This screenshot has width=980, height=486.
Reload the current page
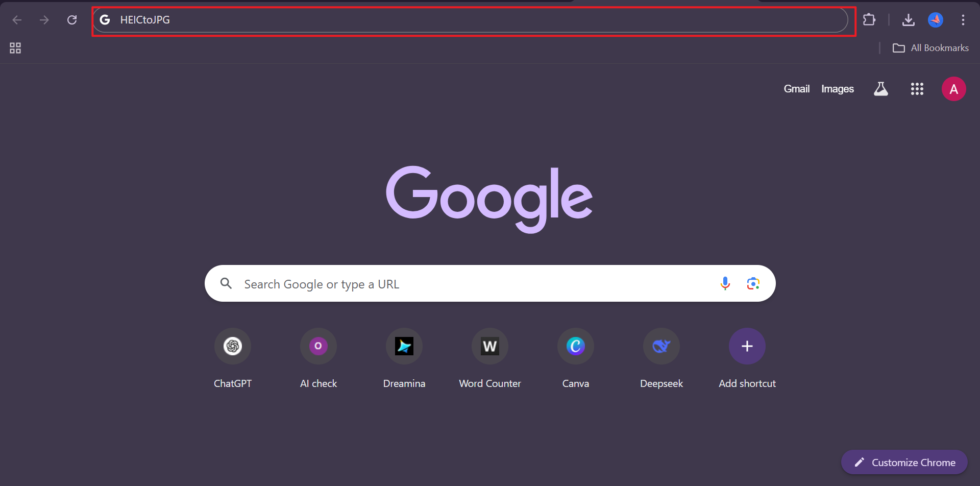72,19
